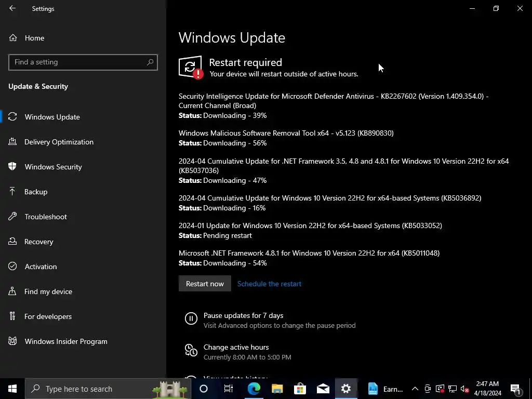Click Pause updates for 7 days
This screenshot has width=532, height=399.
click(x=243, y=315)
